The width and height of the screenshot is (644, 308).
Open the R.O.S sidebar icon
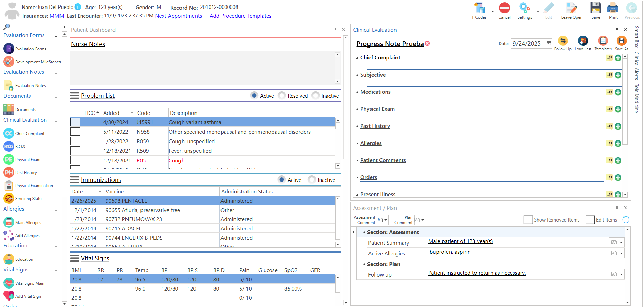pos(9,146)
